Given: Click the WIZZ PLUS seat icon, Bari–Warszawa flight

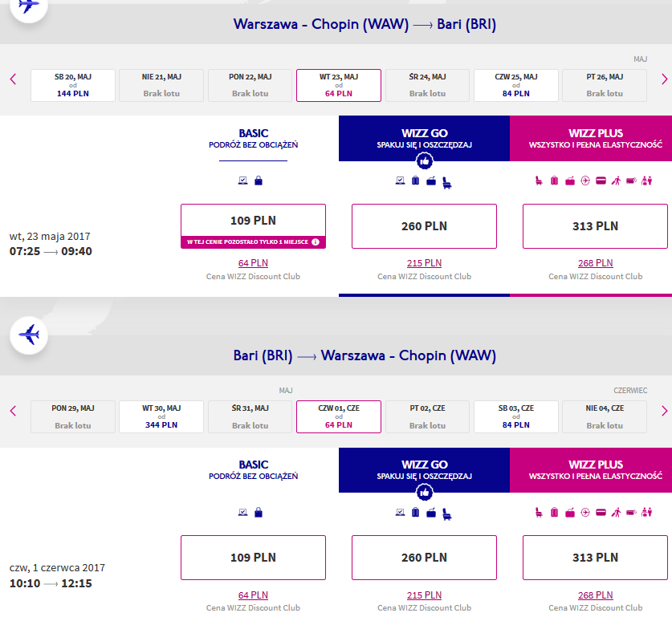Looking at the screenshot, I should pyautogui.click(x=539, y=512).
